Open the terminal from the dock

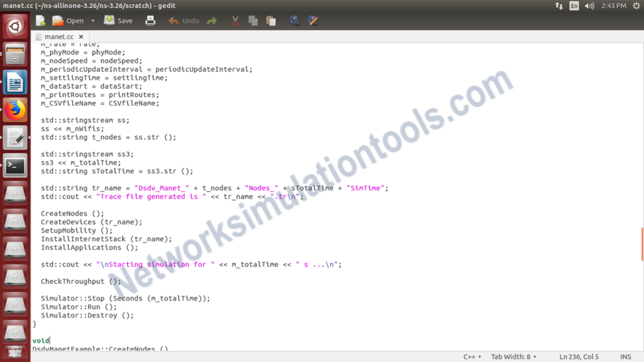pos(14,165)
